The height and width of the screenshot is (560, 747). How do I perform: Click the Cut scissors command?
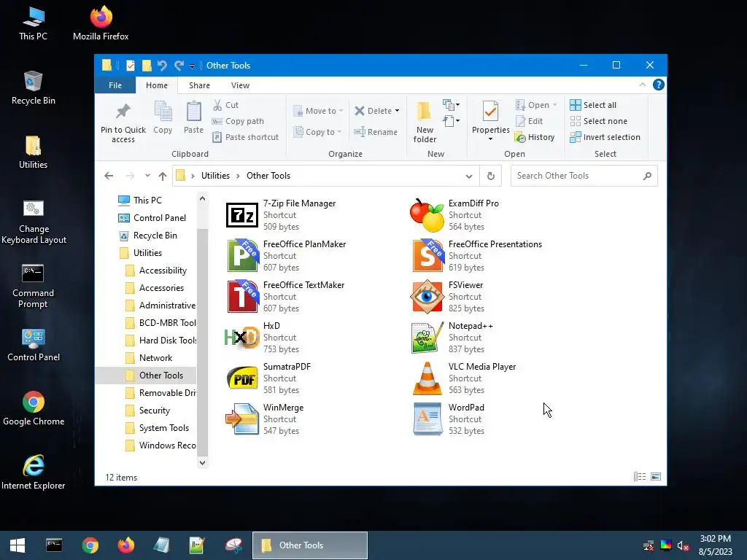tap(225, 105)
